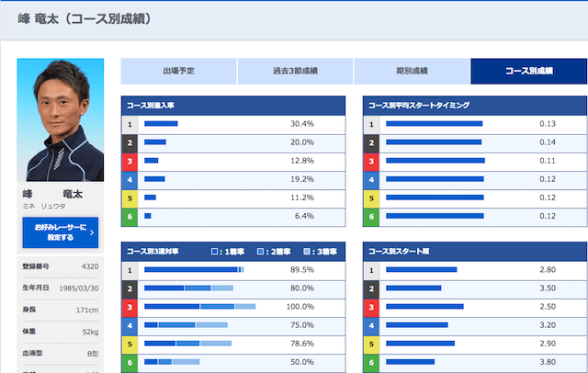Click blue course 4 badge in コース別スタート順
This screenshot has width=588, height=373.
tap(371, 325)
